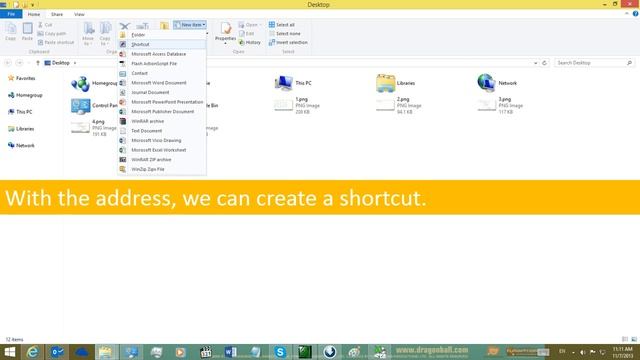Select the Libraries desktop item
Screen dimensions: 640x360
coord(396,83)
